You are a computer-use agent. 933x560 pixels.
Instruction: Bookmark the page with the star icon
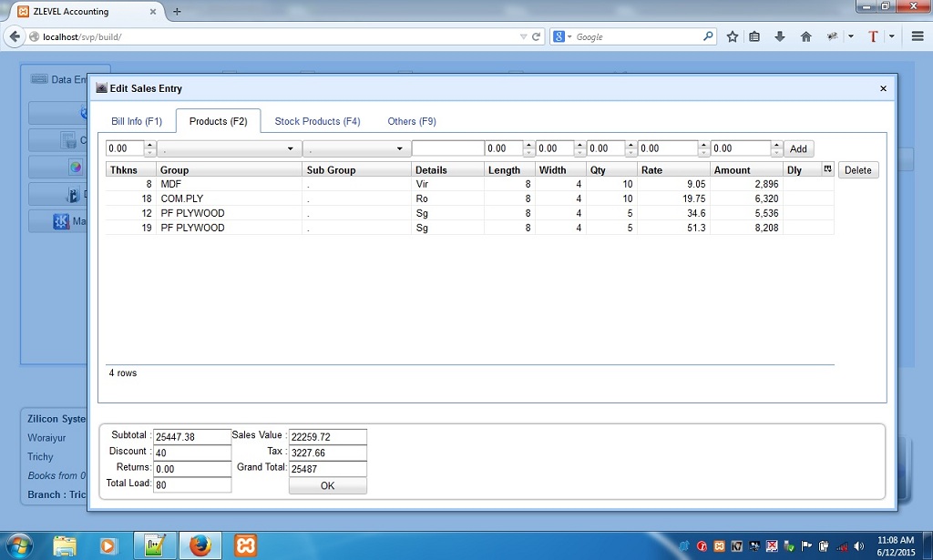(733, 37)
